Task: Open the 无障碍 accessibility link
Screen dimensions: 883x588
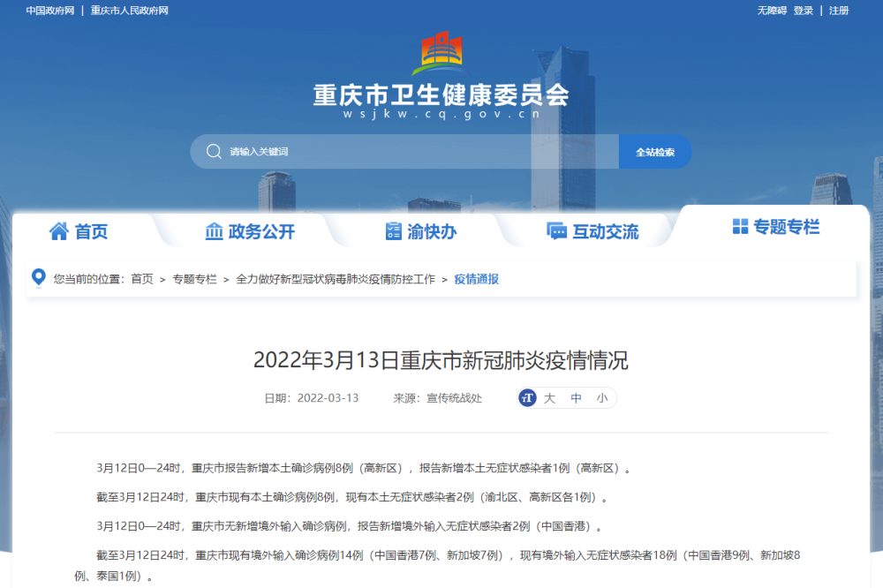Action: (771, 11)
